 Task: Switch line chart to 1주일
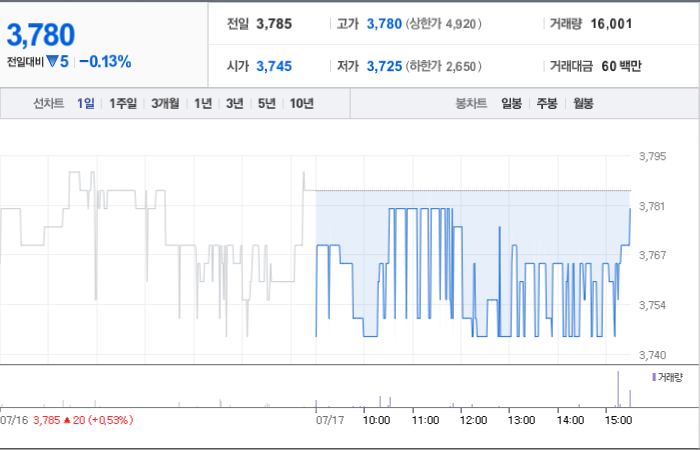123,104
